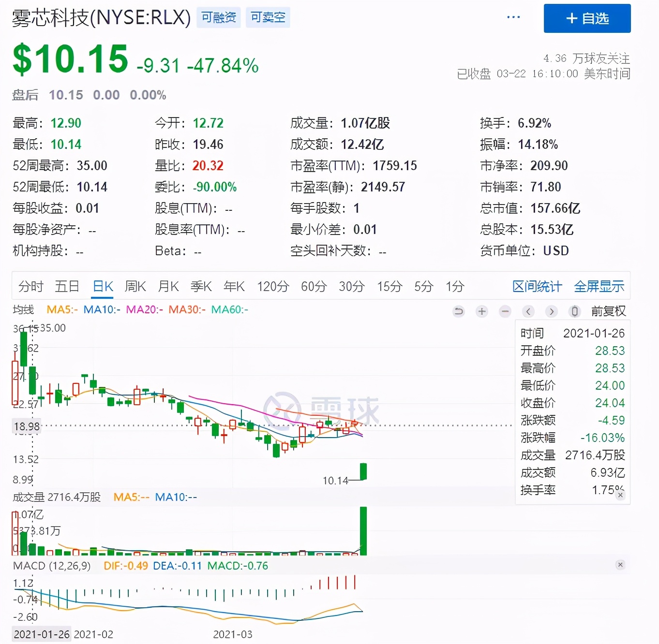Switch to the 分时 intraday tab
Viewport: 659px width, 644px height.
[x=30, y=286]
